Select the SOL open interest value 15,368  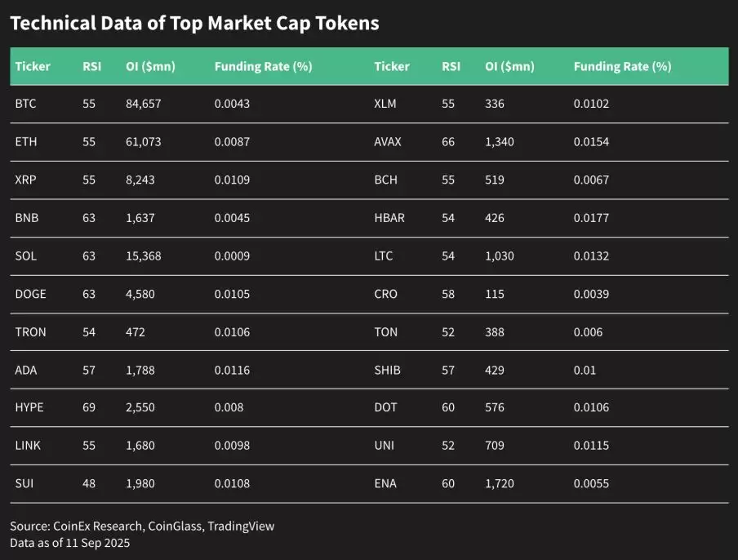[x=144, y=256]
